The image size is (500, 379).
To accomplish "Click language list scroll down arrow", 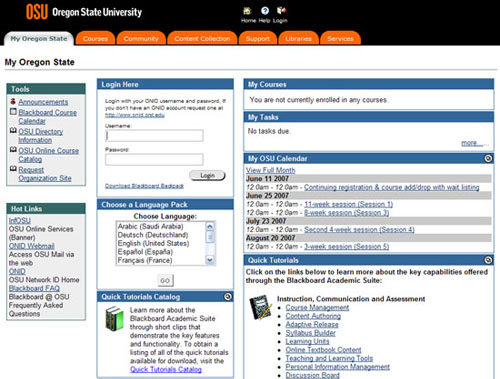I will click(x=210, y=260).
